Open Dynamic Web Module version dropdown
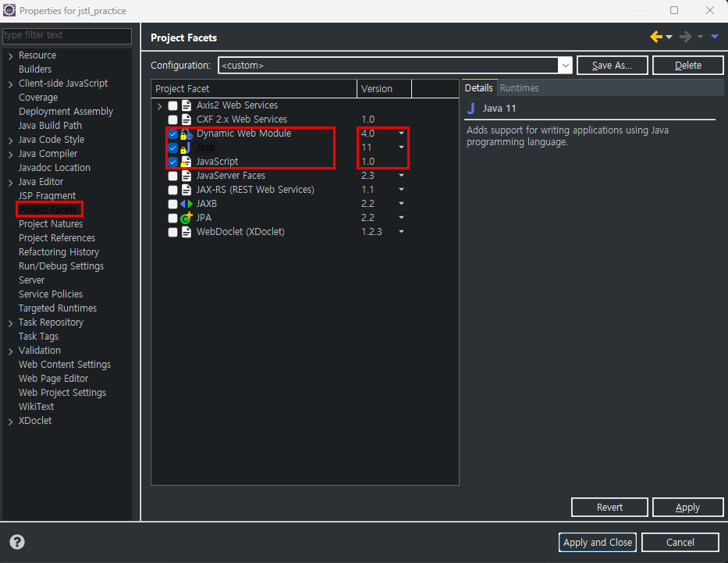This screenshot has height=563, width=728. [401, 134]
